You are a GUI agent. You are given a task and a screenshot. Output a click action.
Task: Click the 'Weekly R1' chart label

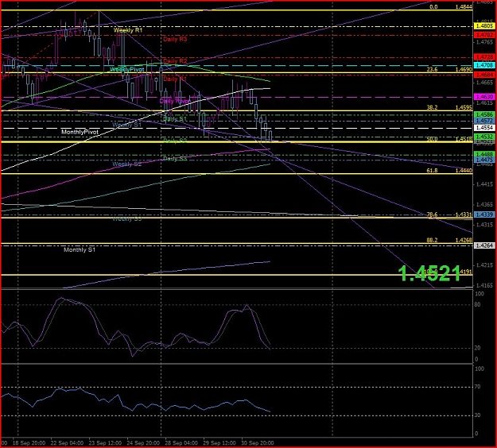[128, 30]
